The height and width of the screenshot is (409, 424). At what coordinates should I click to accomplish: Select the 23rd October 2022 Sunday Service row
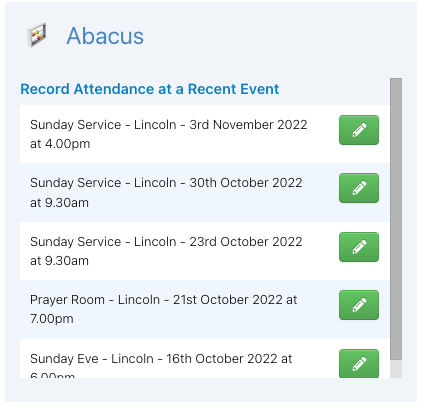click(205, 251)
